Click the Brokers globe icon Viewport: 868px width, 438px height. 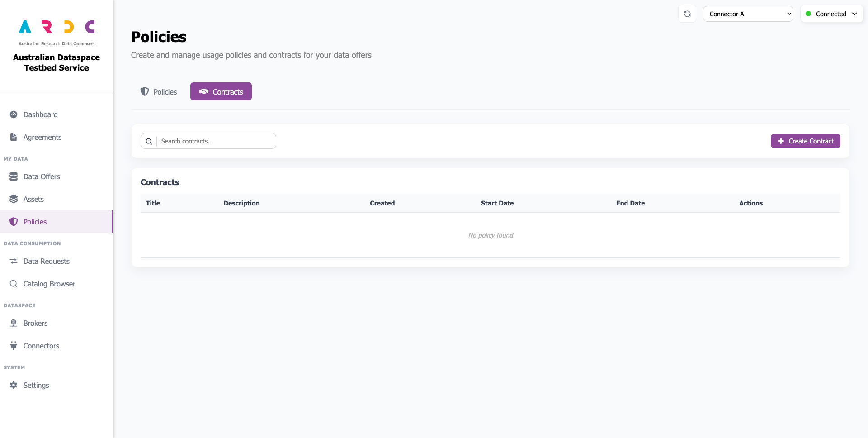(x=14, y=323)
